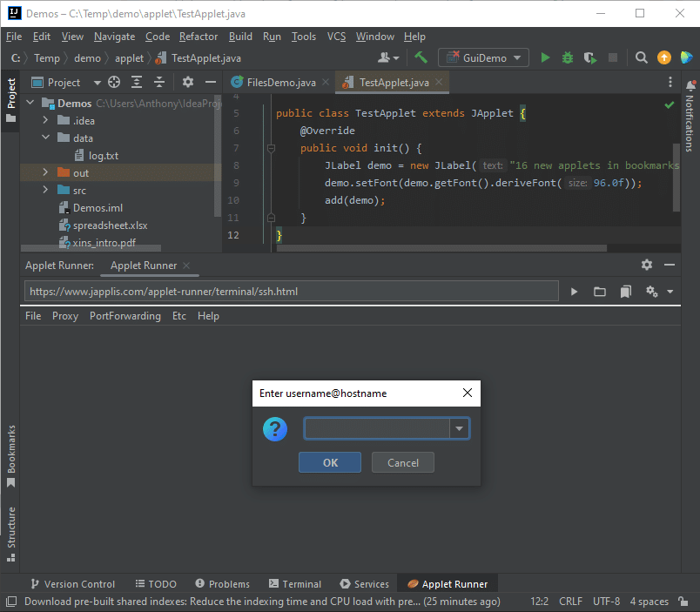The image size is (700, 612).
Task: Open applet PortForwarding menu
Action: click(125, 316)
